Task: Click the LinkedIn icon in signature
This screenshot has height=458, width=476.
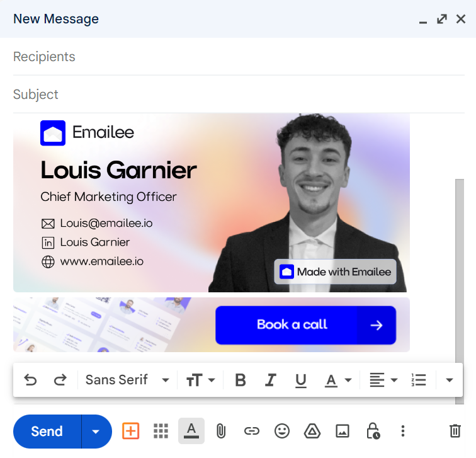Action: point(48,243)
